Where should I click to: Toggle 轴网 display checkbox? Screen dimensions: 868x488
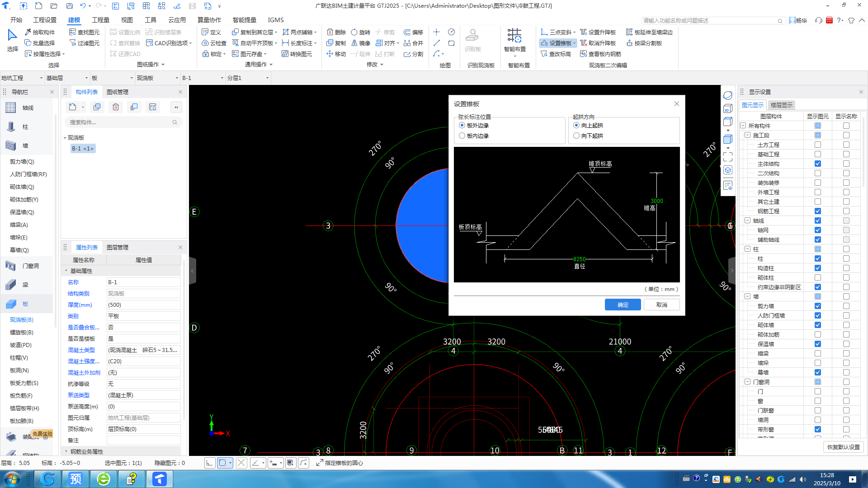pos(817,230)
